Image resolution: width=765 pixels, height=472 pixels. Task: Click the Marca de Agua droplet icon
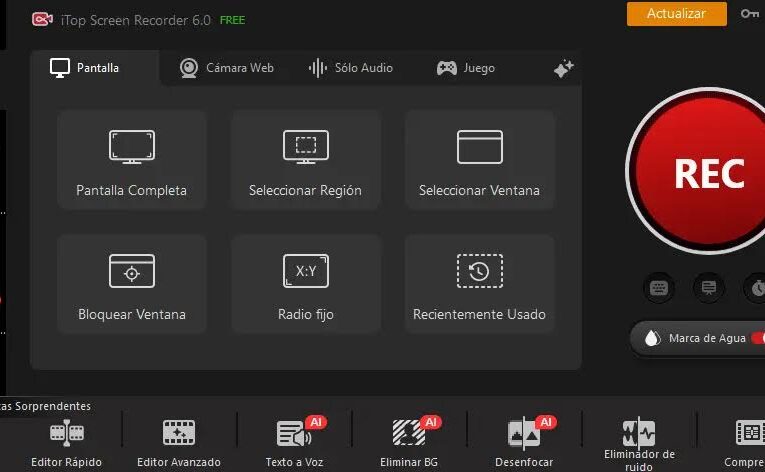652,338
